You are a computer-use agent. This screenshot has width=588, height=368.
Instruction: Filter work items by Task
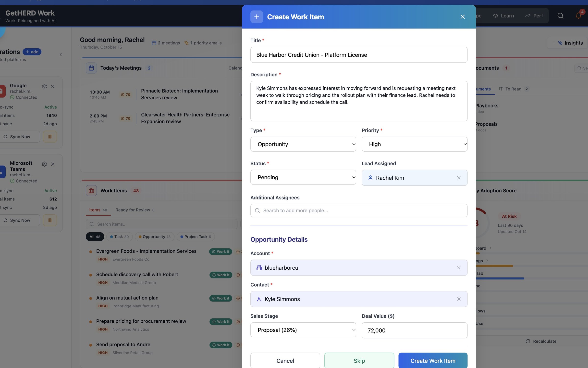pyautogui.click(x=119, y=237)
